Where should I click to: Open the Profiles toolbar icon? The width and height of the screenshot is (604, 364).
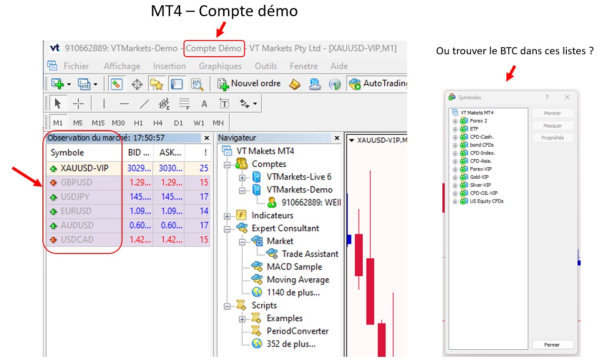coord(84,84)
